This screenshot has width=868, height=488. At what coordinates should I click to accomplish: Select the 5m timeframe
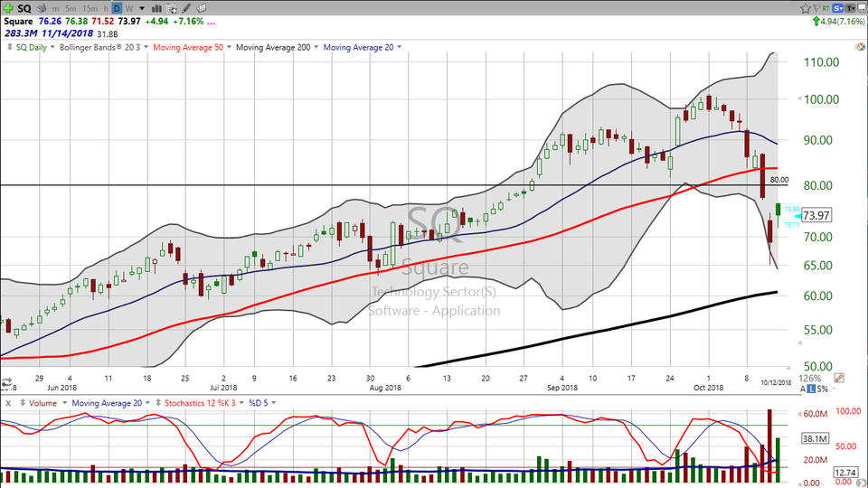pyautogui.click(x=71, y=8)
